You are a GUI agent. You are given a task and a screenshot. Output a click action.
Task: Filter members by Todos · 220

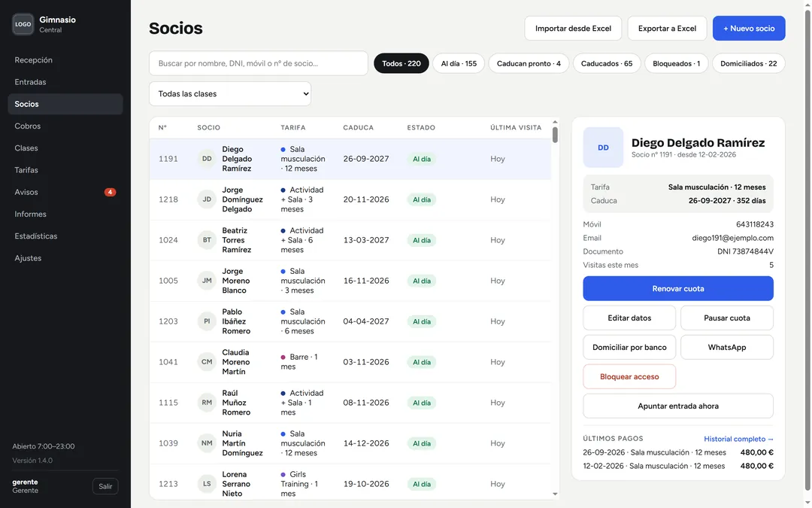401,63
